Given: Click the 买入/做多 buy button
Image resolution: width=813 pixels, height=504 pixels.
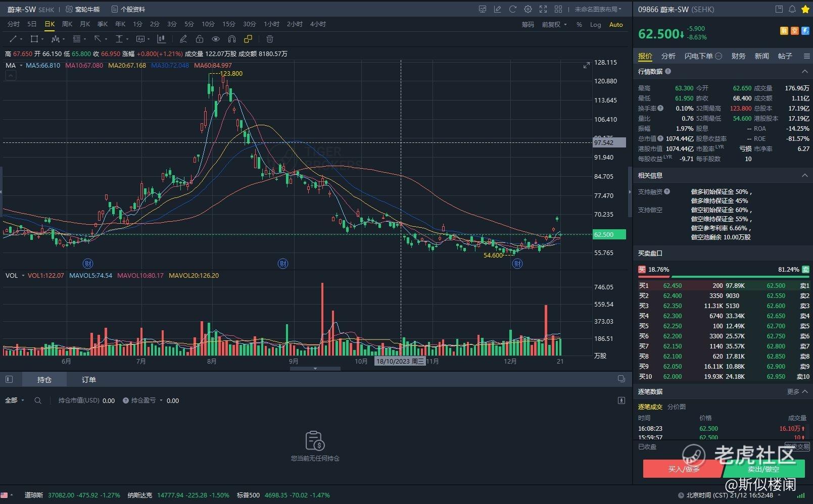Looking at the screenshot, I should 683,469.
